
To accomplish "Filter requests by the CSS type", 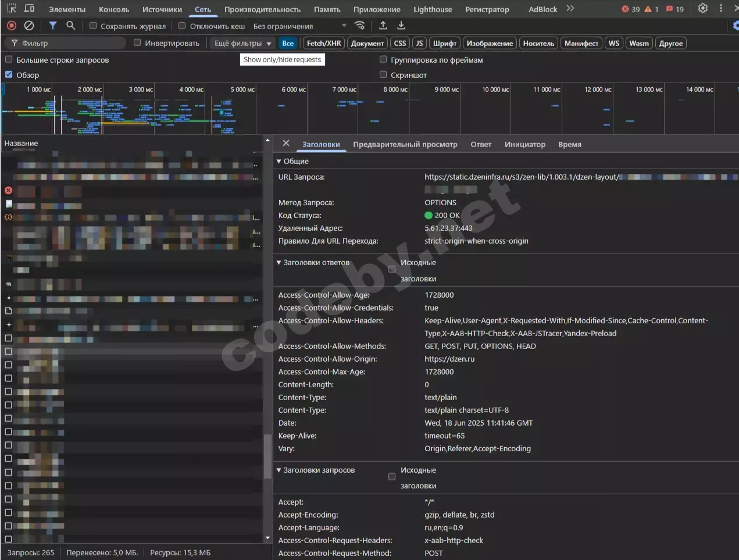I will tap(400, 44).
